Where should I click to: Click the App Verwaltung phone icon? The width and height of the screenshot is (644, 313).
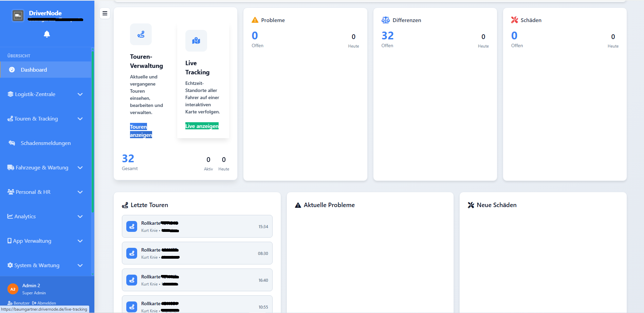click(x=10, y=241)
